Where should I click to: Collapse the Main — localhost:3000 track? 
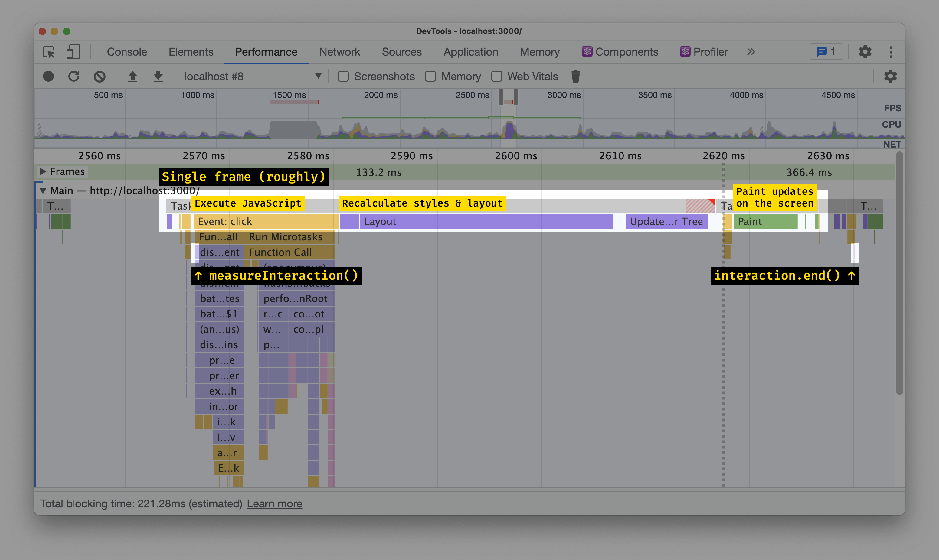(x=43, y=190)
